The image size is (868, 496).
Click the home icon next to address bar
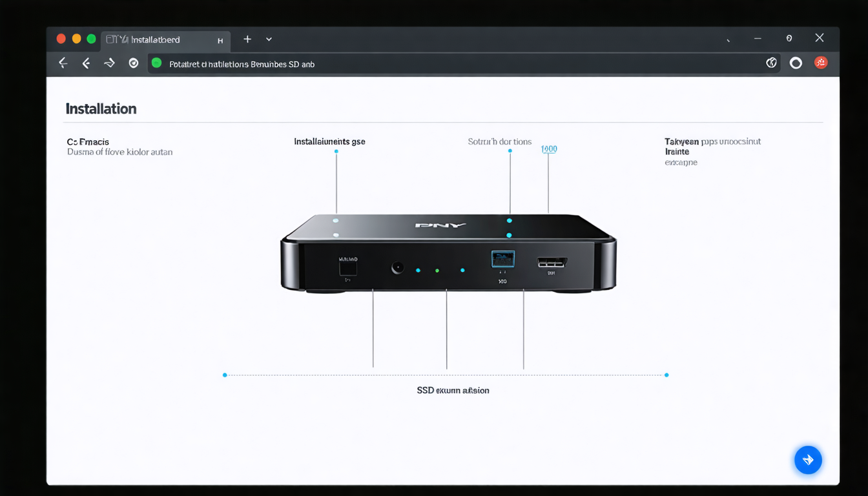[133, 63]
